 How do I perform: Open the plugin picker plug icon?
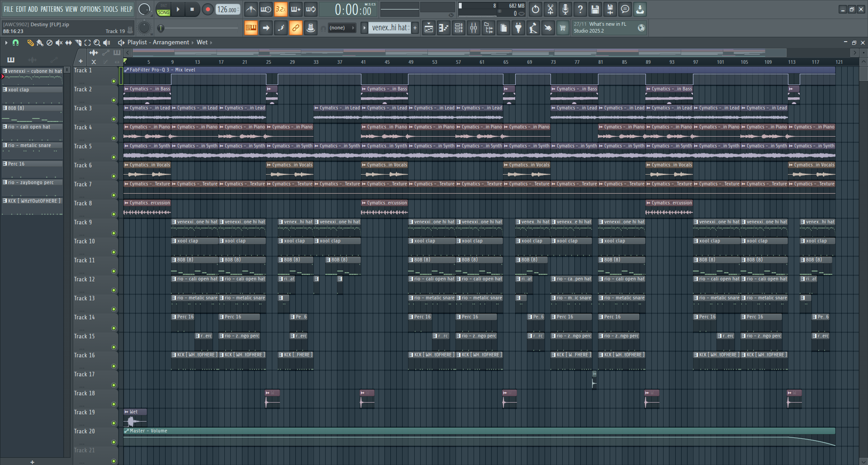(x=518, y=28)
